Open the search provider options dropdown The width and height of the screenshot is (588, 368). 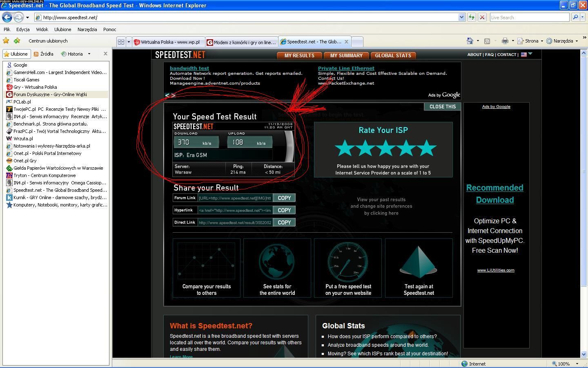[582, 17]
